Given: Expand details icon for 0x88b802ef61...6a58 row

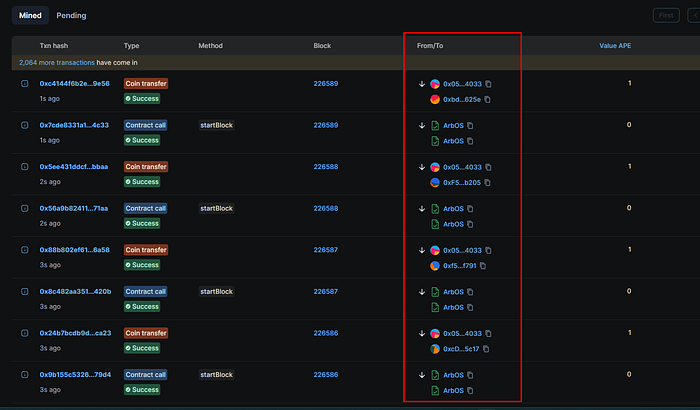Looking at the screenshot, I should tap(25, 250).
